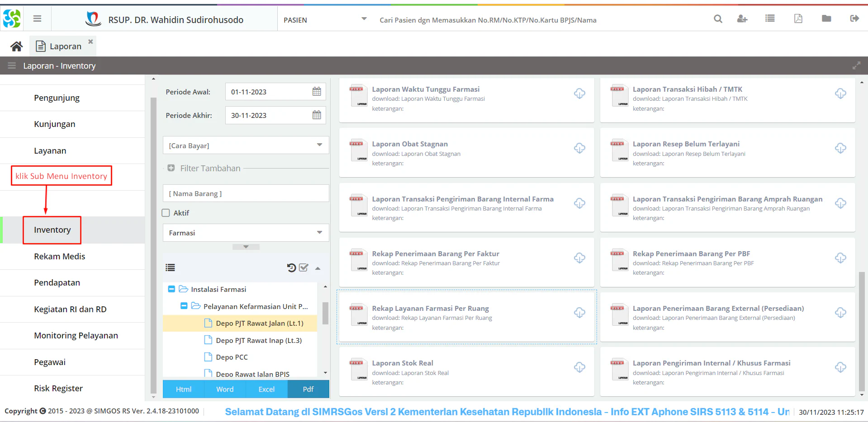
Task: Click the tree list view icon
Action: (170, 267)
